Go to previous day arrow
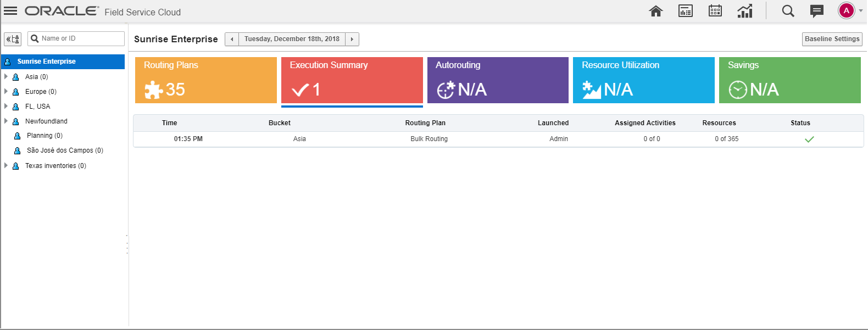The width and height of the screenshot is (868, 330). [x=232, y=39]
